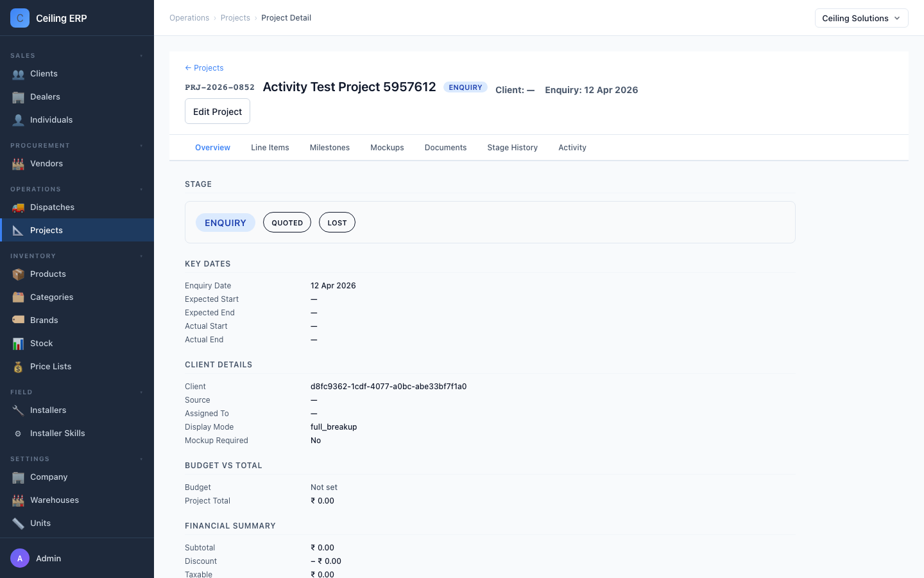This screenshot has width=924, height=578.
Task: Click the Budget 'Not set' value
Action: (x=324, y=487)
